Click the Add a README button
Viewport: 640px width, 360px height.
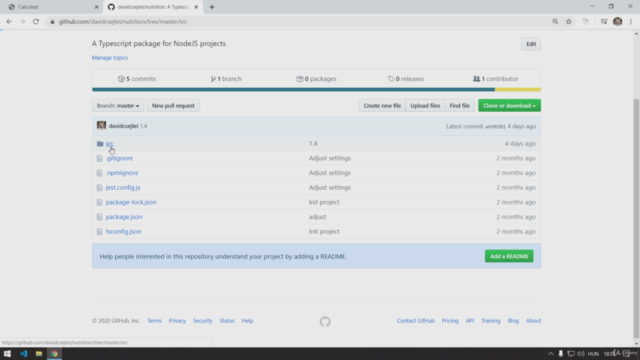coord(509,256)
